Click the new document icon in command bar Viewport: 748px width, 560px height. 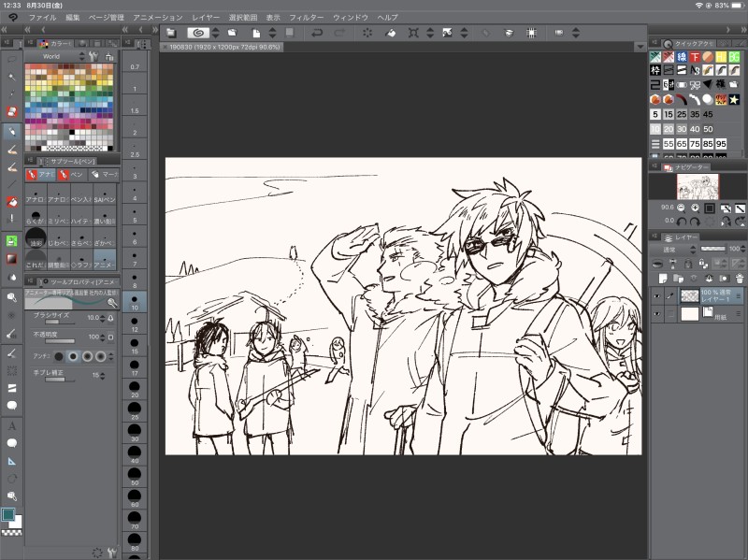click(256, 33)
